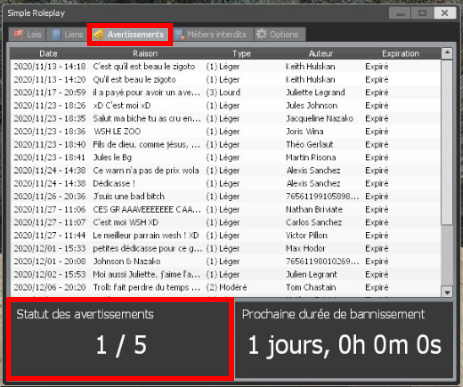
Task: Switch to the Liens tab
Action: coord(67,34)
